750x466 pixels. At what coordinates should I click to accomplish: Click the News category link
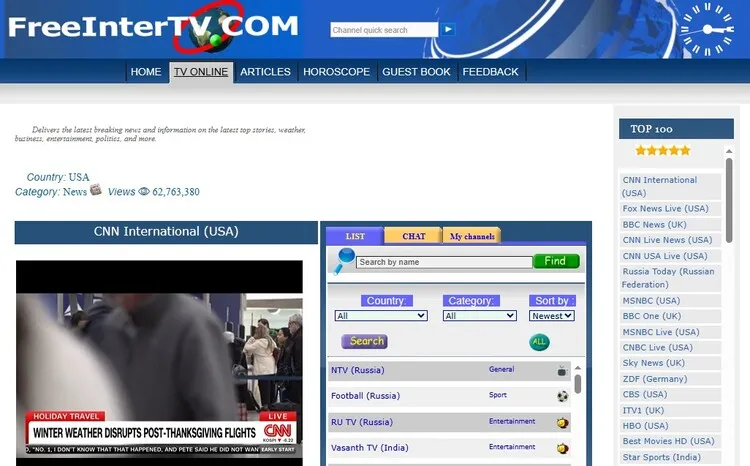[x=75, y=192]
